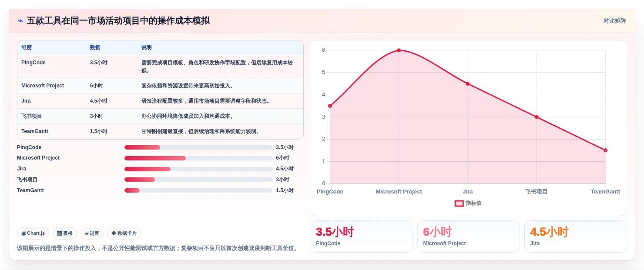Click the 3小时 cell in table
The image size is (644, 270).
click(x=97, y=116)
